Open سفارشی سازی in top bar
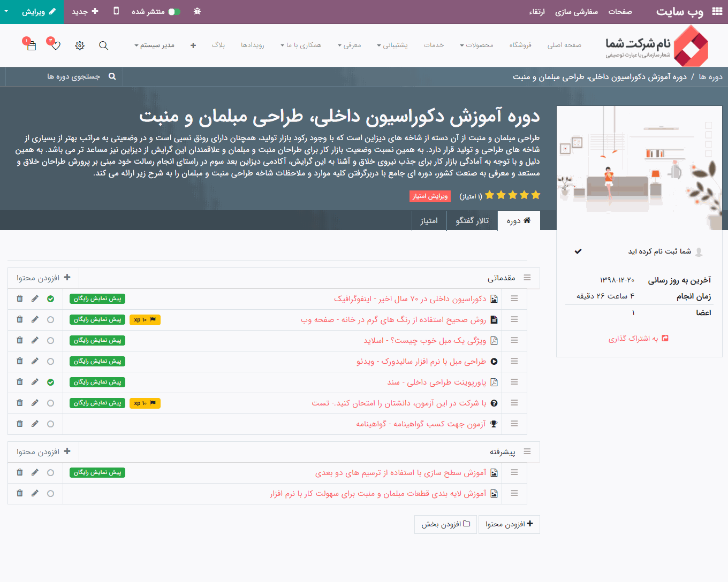Screen dimensions: 728x582 click(x=577, y=11)
